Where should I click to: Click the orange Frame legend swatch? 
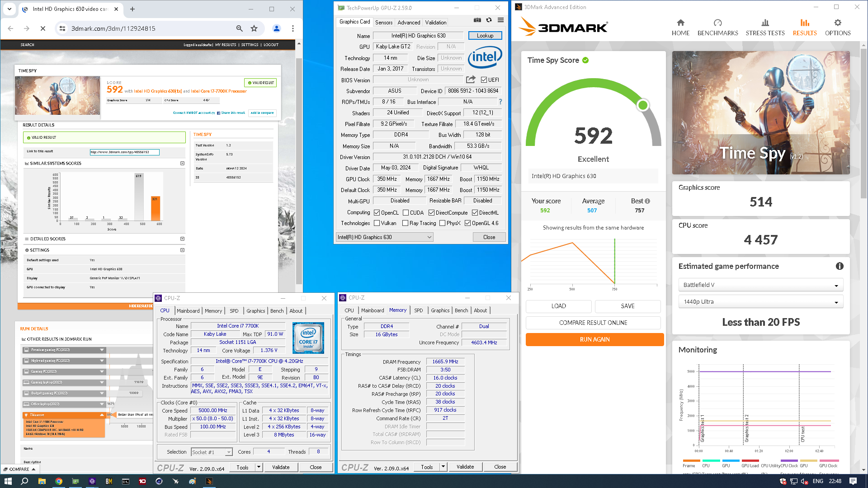(691, 460)
